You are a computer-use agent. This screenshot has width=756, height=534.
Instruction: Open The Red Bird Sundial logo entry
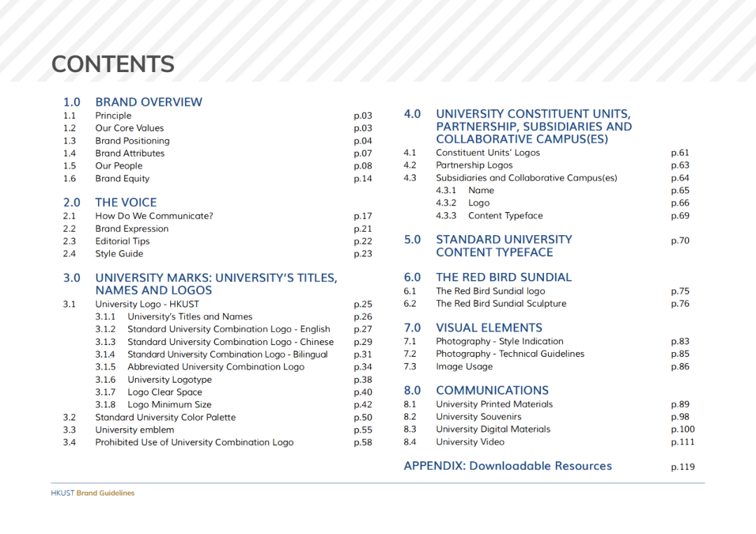(490, 291)
